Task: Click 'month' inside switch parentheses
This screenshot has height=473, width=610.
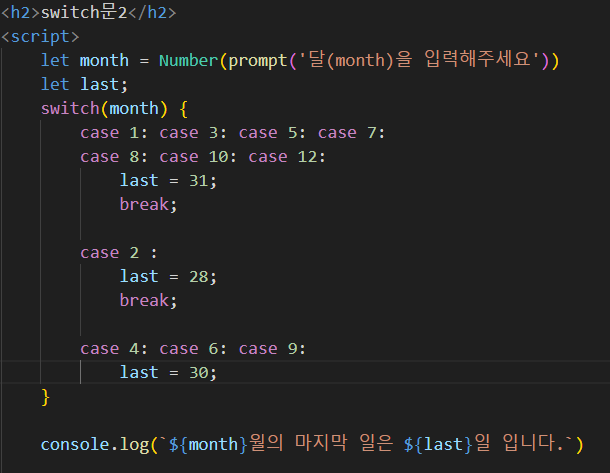Action: [x=134, y=109]
